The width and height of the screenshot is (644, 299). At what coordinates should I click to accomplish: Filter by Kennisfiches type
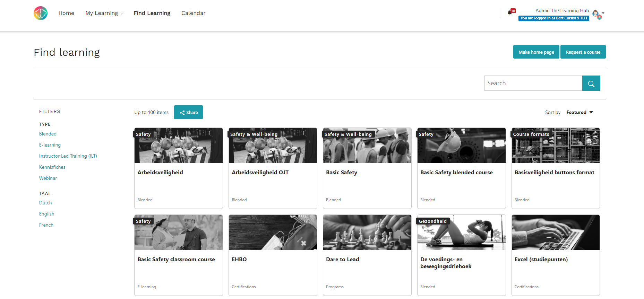(x=52, y=167)
